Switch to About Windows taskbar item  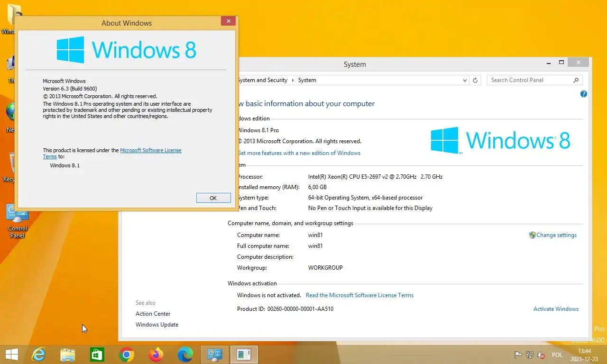[244, 355]
